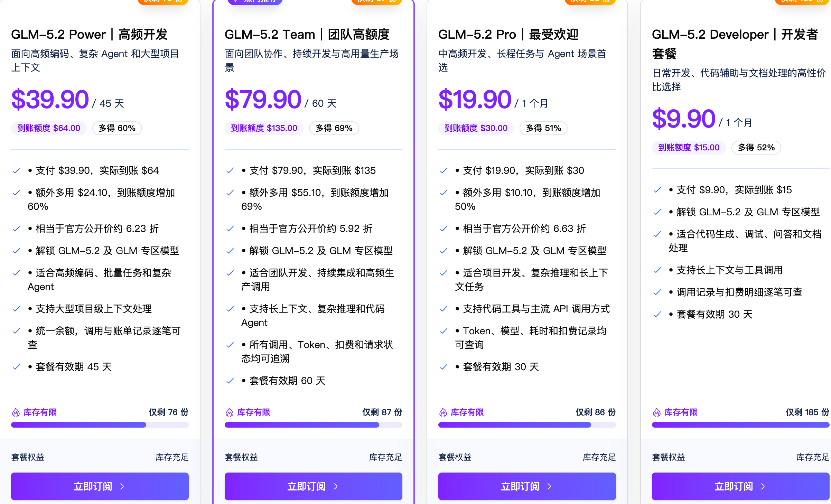The height and width of the screenshot is (504, 831).
Task: Click the $79.90 Team plan price
Action: pyautogui.click(x=263, y=100)
